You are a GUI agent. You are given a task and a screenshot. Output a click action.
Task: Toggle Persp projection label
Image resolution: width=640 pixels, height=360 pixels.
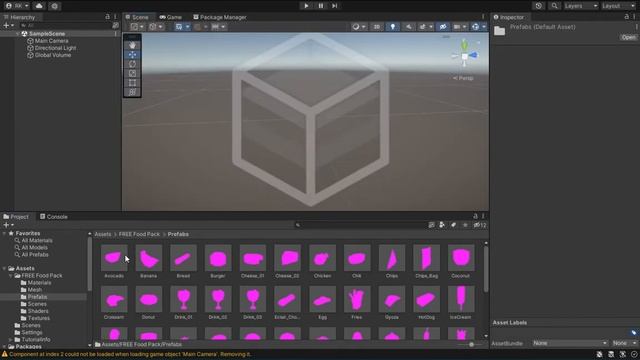tap(463, 78)
